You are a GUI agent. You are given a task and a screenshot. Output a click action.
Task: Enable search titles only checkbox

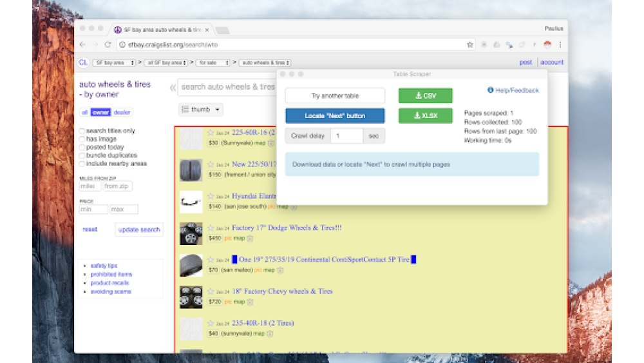point(82,131)
